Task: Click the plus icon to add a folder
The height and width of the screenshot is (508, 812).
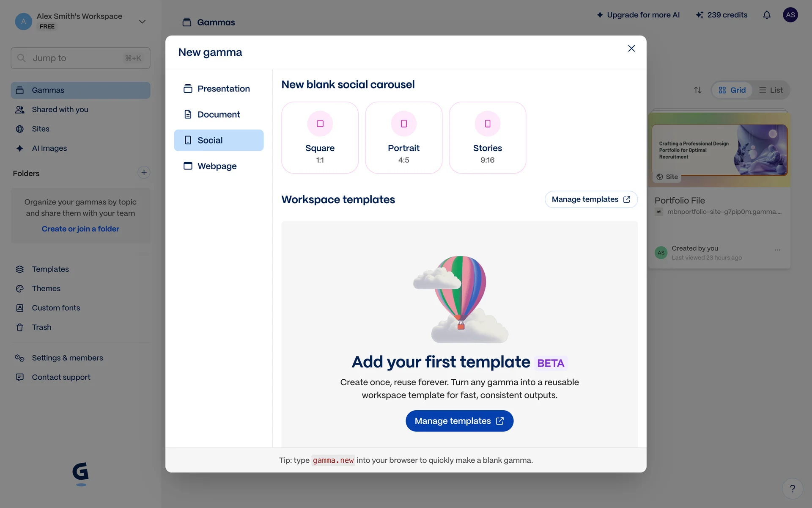Action: pos(144,172)
